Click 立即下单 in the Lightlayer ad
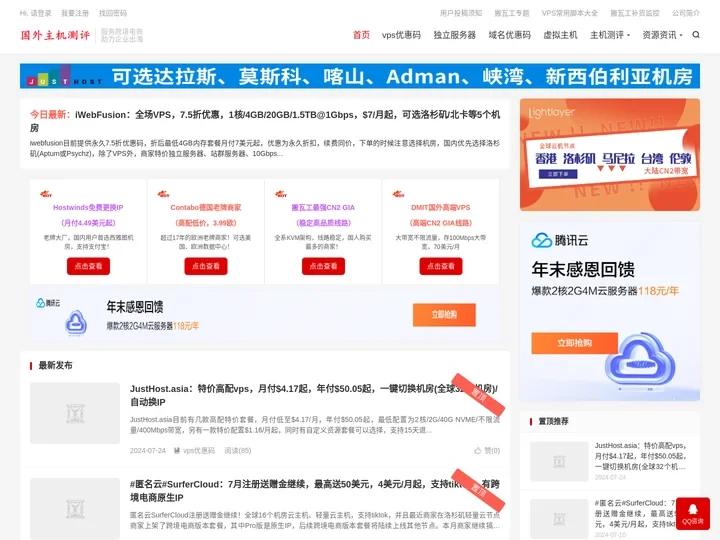This screenshot has width=720, height=540. [558, 174]
